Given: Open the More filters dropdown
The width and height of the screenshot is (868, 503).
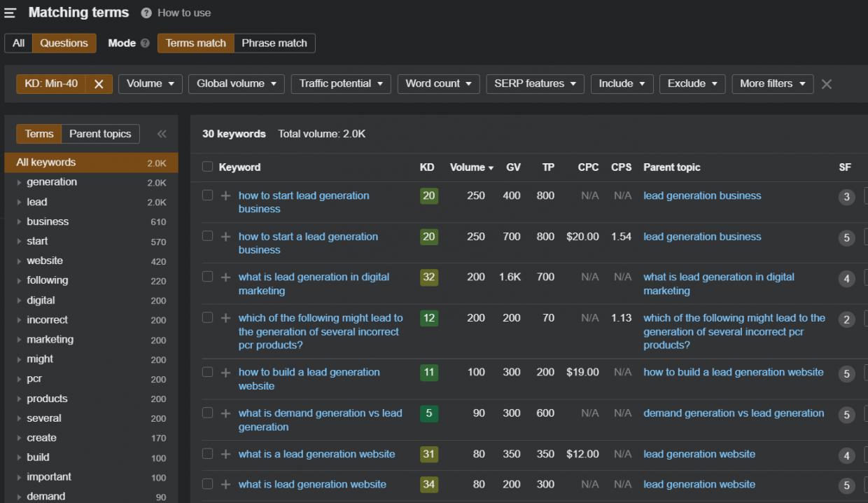Looking at the screenshot, I should (772, 84).
